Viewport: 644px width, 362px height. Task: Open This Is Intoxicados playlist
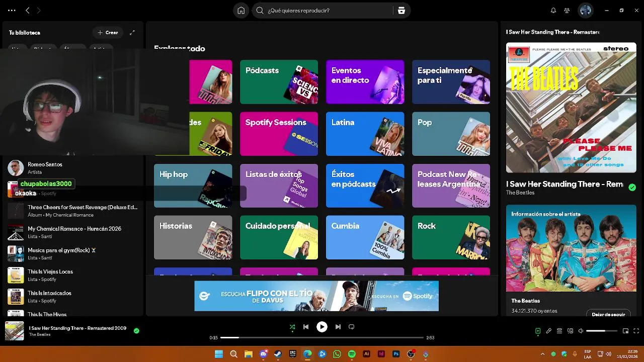(x=73, y=297)
